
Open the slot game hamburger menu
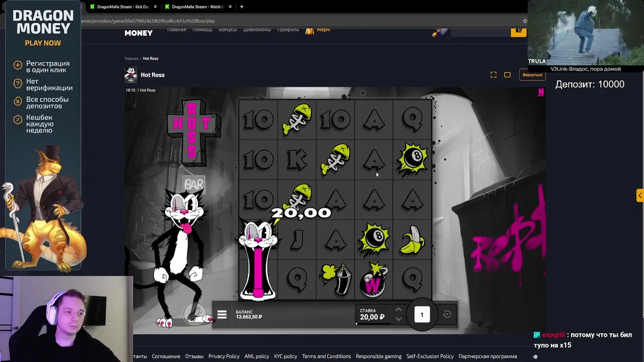pyautogui.click(x=222, y=315)
